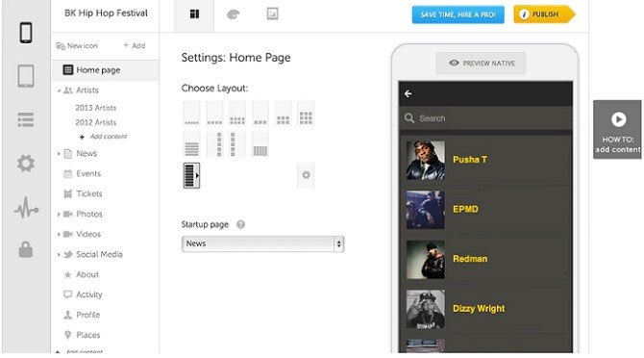Click the layout gear icon under Choose Layout
The image size is (644, 358).
[x=306, y=175]
